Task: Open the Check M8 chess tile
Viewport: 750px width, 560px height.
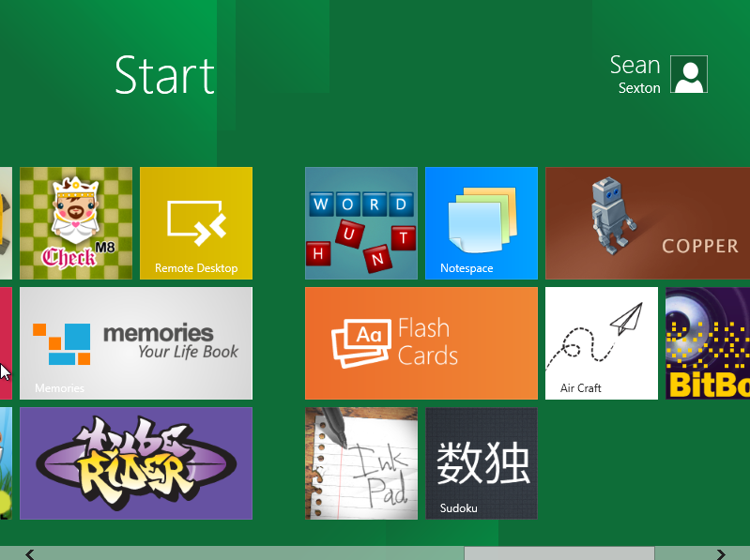Action: coord(76,223)
